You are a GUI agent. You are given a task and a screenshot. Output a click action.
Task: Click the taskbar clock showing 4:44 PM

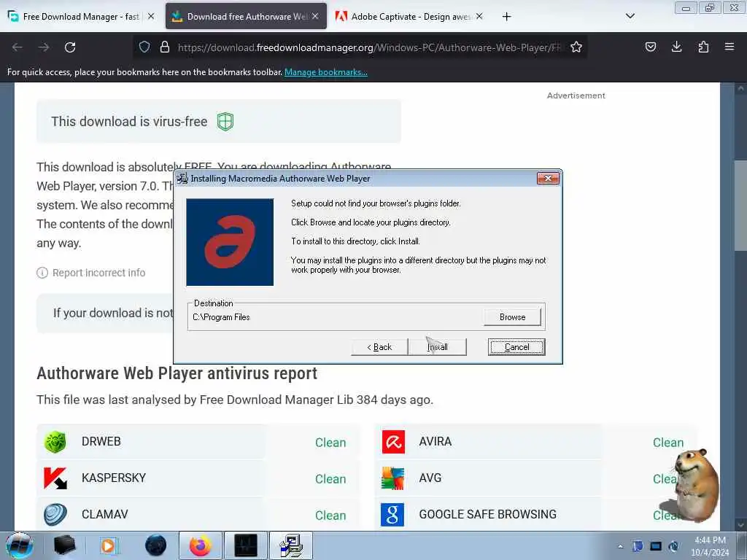pyautogui.click(x=710, y=546)
